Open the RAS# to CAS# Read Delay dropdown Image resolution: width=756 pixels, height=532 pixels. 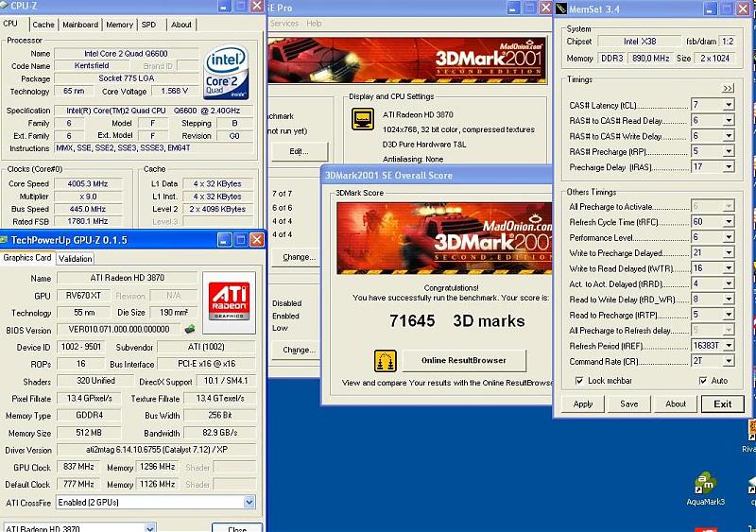729,120
